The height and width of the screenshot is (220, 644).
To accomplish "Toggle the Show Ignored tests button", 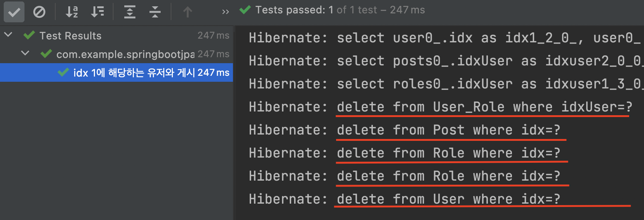I will click(x=39, y=12).
